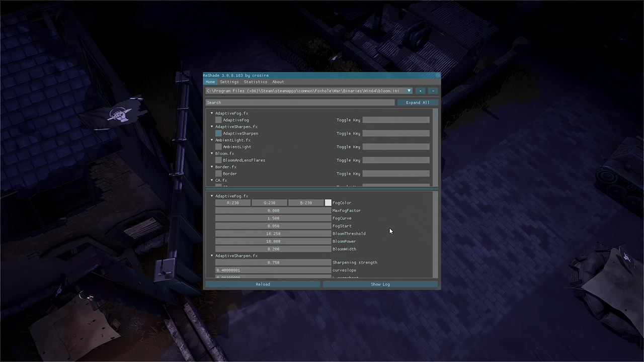Enable the AmbientLight technique checkbox
This screenshot has height=362, width=644.
(x=218, y=147)
